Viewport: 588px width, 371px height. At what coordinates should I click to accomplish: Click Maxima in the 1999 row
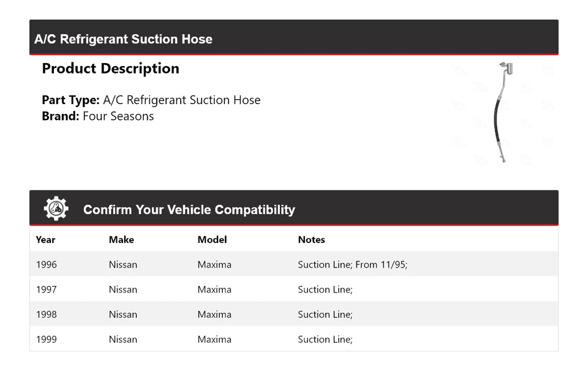click(x=214, y=339)
